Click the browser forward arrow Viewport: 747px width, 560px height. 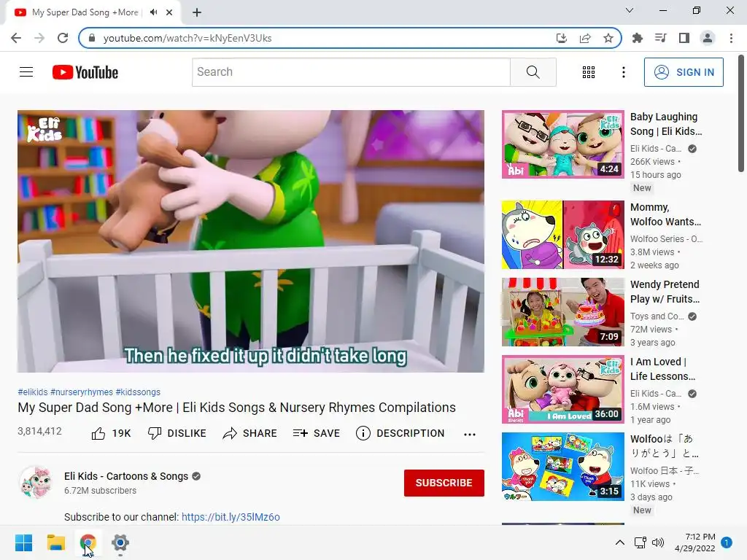click(x=39, y=38)
